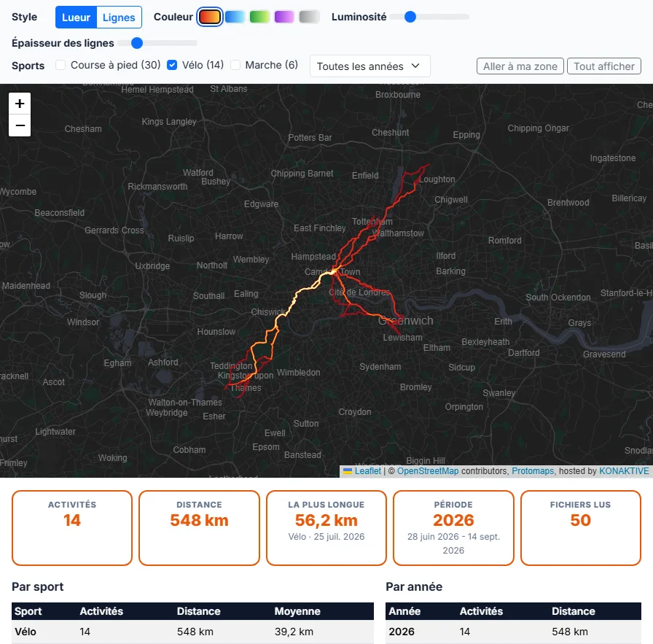Click the Tout afficher button
The height and width of the screenshot is (644, 653).
tap(604, 66)
